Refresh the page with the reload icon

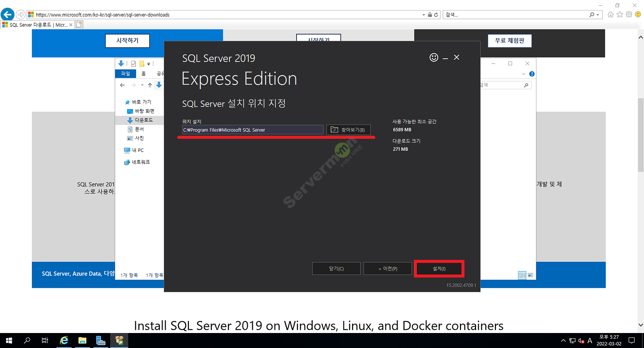tap(436, 15)
